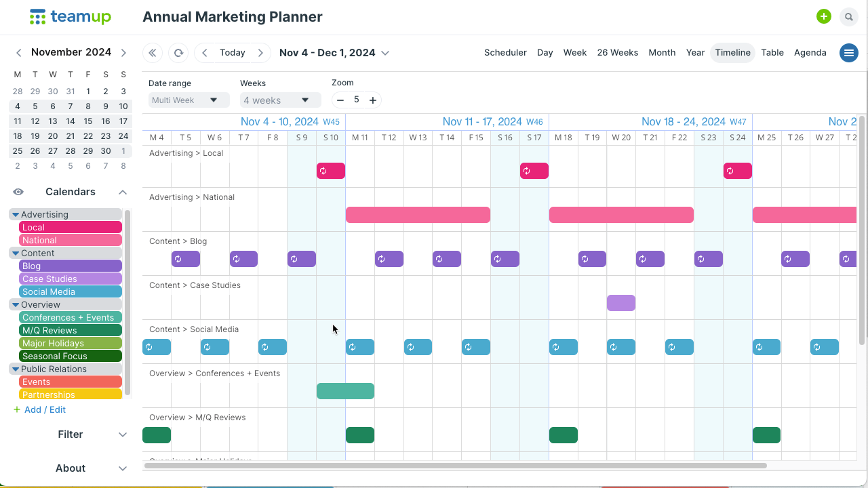This screenshot has width=868, height=488.
Task: Switch to the Month view
Action: pos(661,53)
